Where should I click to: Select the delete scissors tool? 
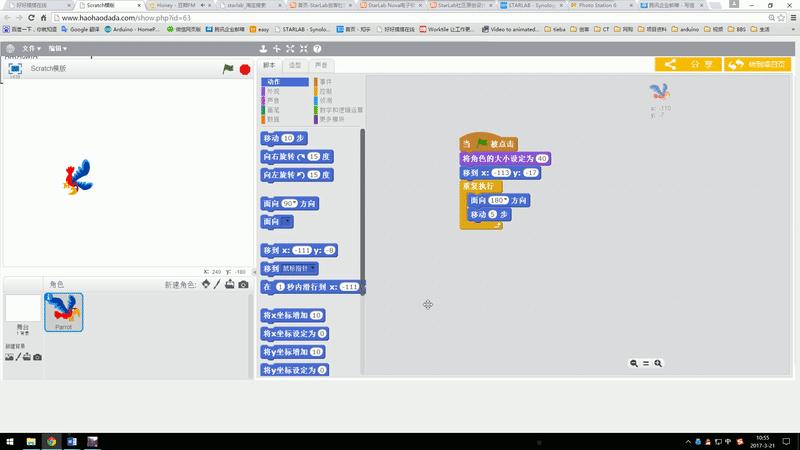click(x=277, y=48)
